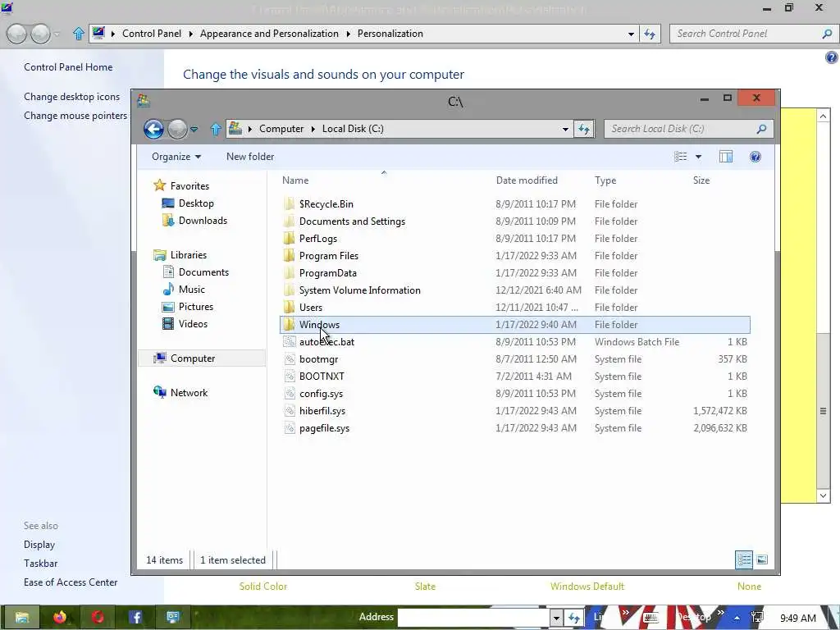Click the Search Control Panel box
The width and height of the screenshot is (840, 630).
point(753,33)
